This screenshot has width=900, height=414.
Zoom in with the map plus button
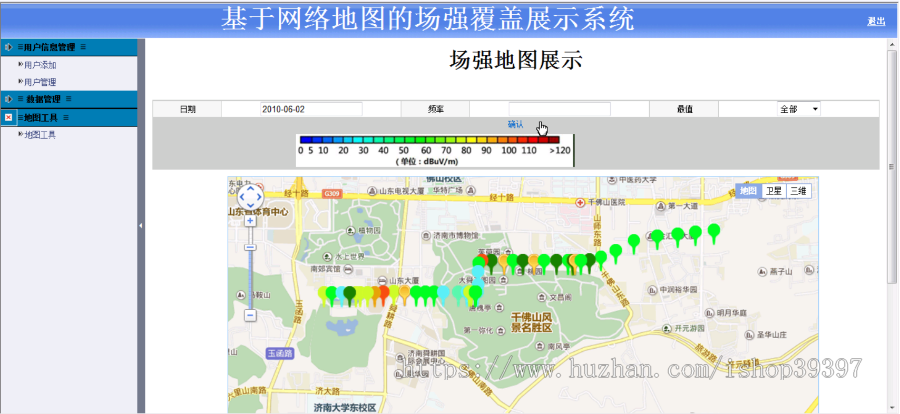click(x=250, y=220)
